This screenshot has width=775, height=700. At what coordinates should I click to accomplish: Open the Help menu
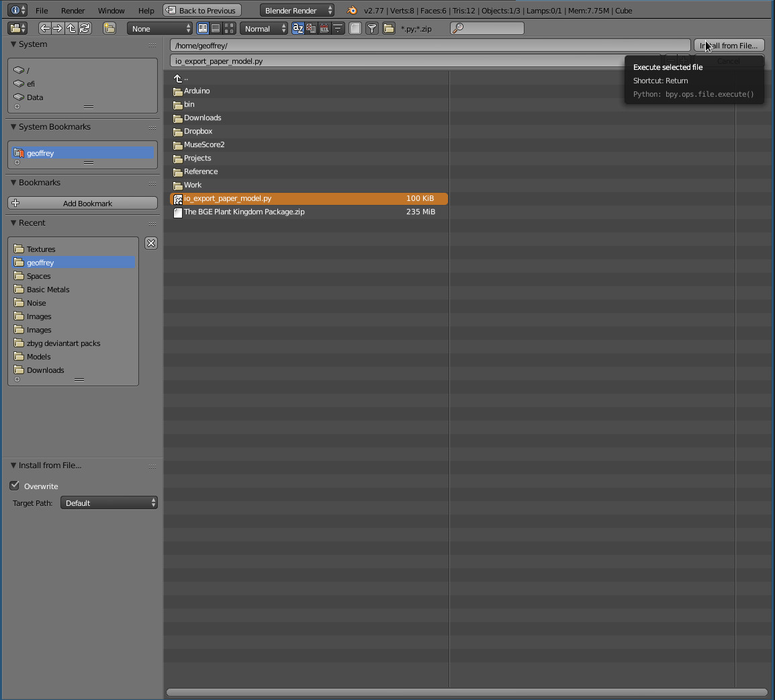click(x=146, y=10)
